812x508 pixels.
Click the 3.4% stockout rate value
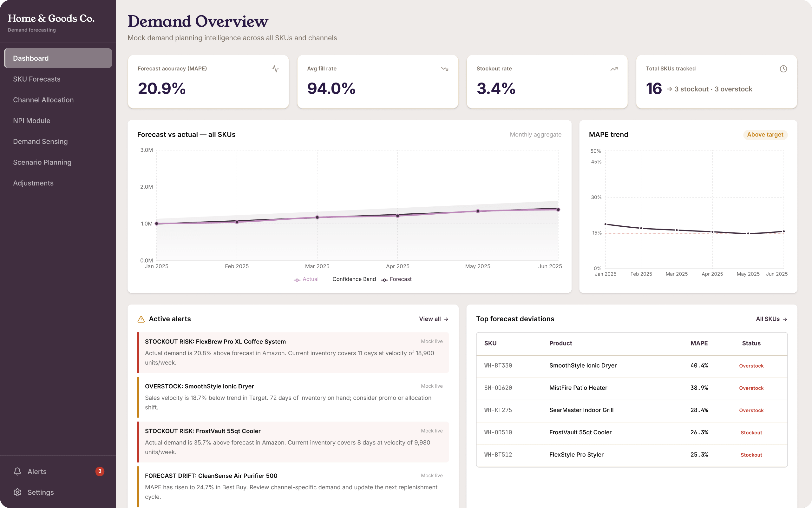pyautogui.click(x=496, y=89)
